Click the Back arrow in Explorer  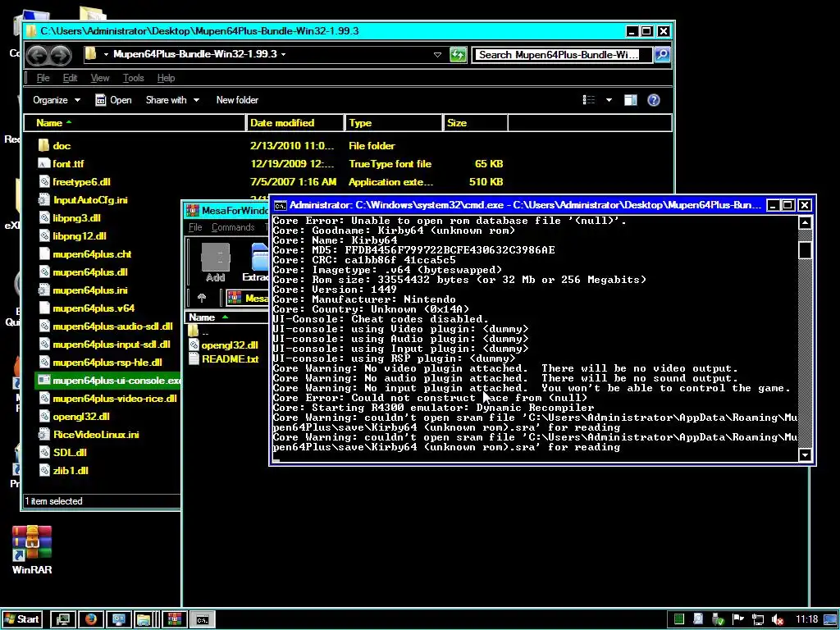(38, 55)
